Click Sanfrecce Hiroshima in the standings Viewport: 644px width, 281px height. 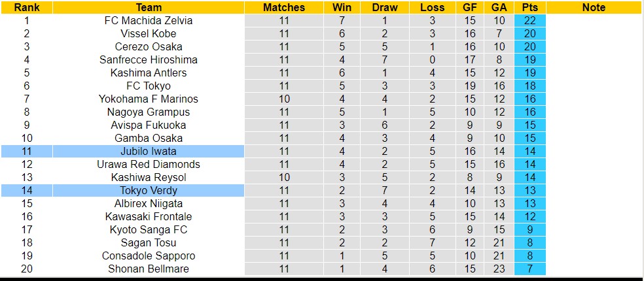coord(149,59)
